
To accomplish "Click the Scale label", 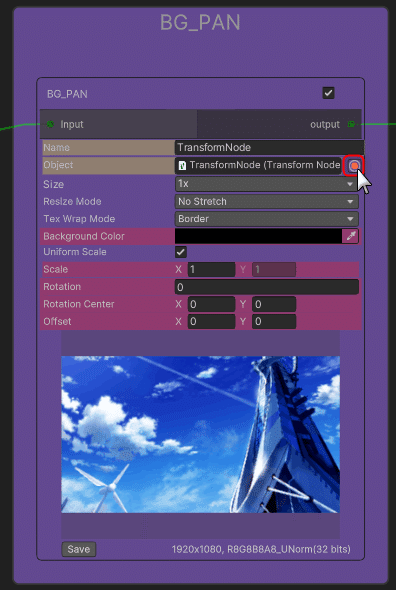I will [56, 269].
